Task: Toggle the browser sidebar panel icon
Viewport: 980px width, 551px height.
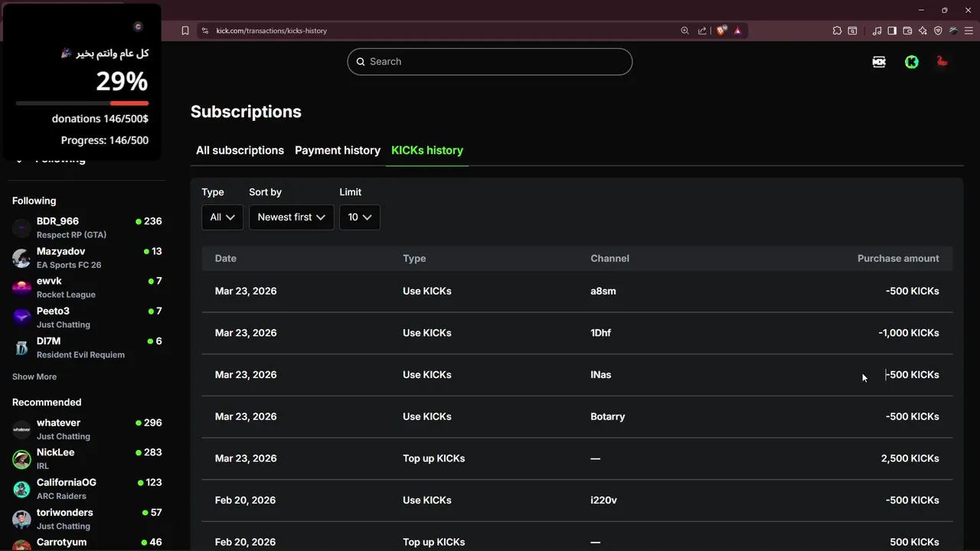Action: click(x=892, y=31)
